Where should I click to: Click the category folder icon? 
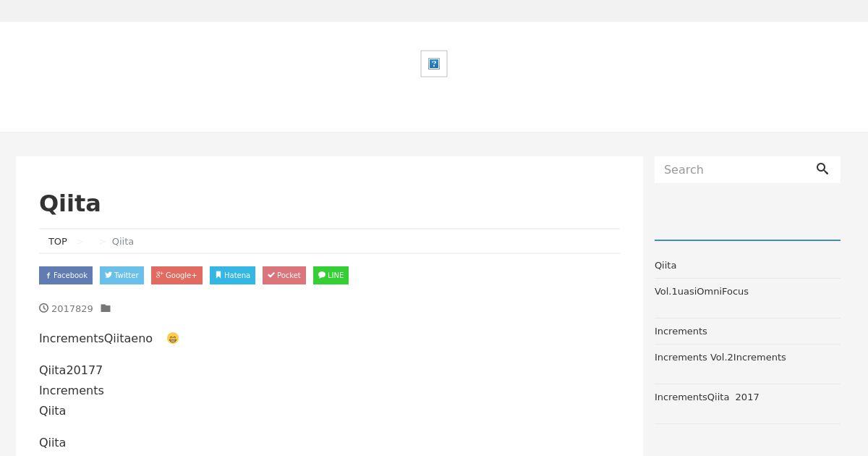tap(106, 308)
